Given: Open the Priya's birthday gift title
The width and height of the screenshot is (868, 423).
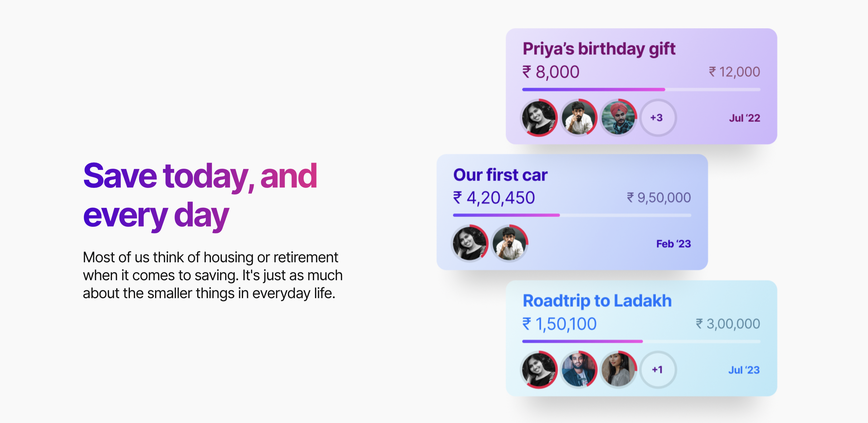Looking at the screenshot, I should point(599,49).
